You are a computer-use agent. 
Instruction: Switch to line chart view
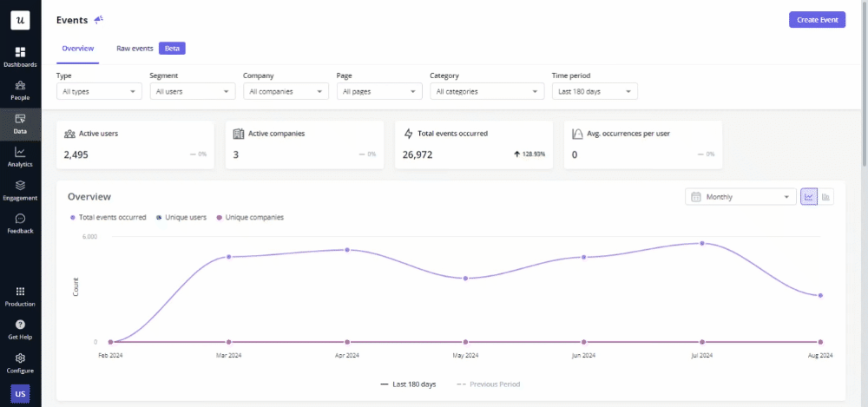point(809,197)
